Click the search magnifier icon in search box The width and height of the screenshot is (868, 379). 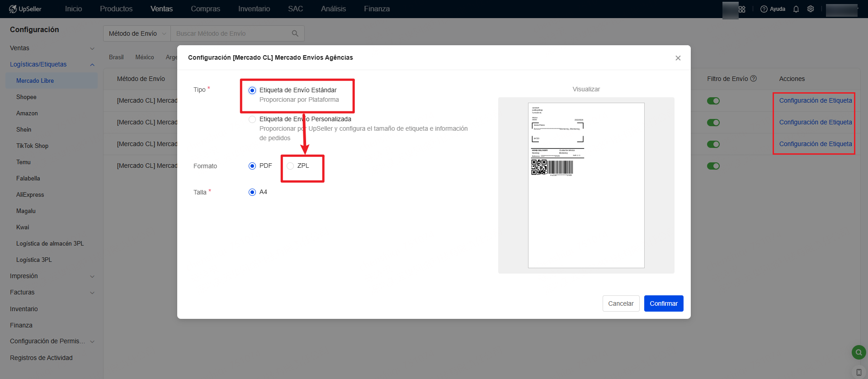295,33
